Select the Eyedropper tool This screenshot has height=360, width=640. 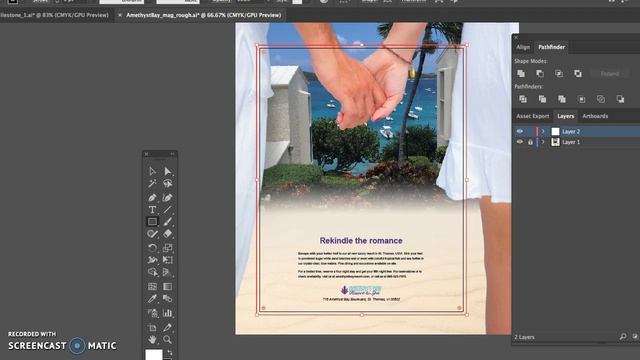(x=152, y=298)
